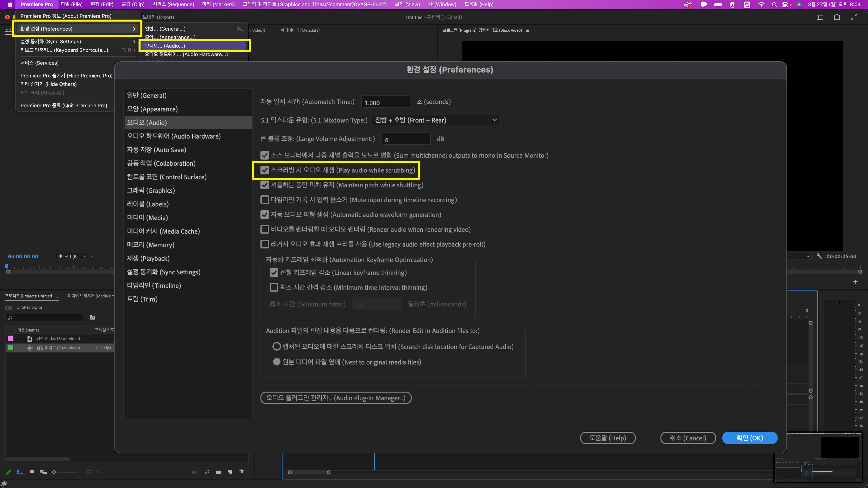868x488 pixels.
Task: Open Spotlight search in menu bar
Action: pyautogui.click(x=774, y=4)
